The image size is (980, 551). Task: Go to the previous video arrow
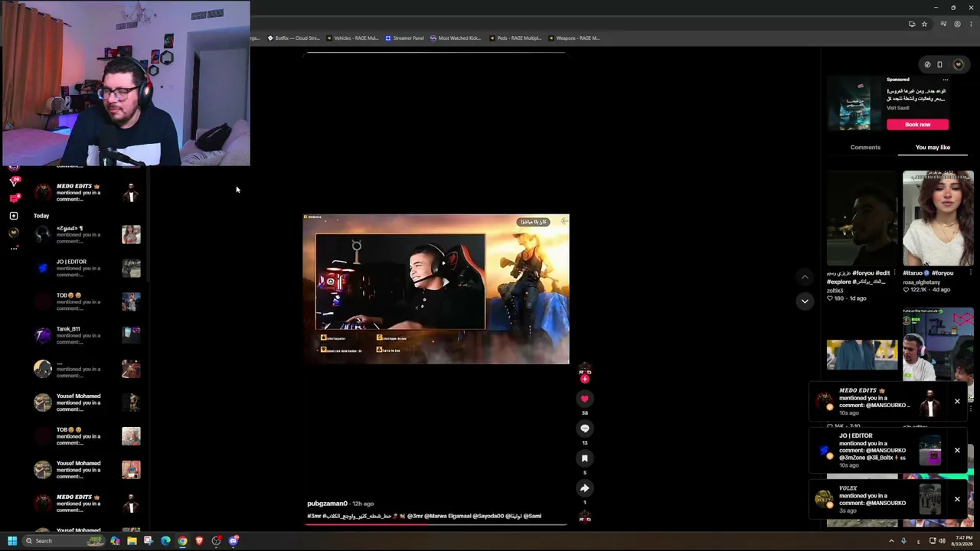tap(804, 277)
